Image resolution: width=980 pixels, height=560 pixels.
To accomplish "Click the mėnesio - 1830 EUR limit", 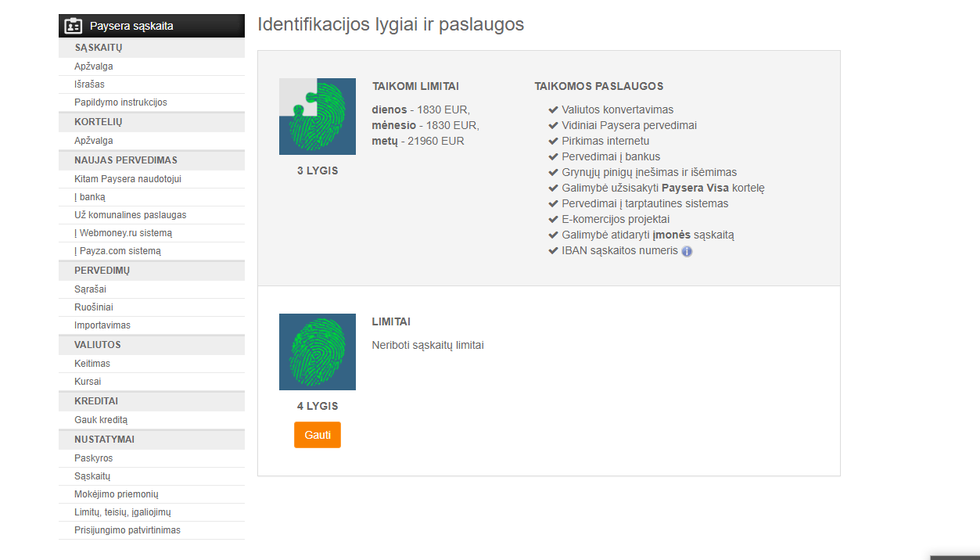I will point(425,125).
